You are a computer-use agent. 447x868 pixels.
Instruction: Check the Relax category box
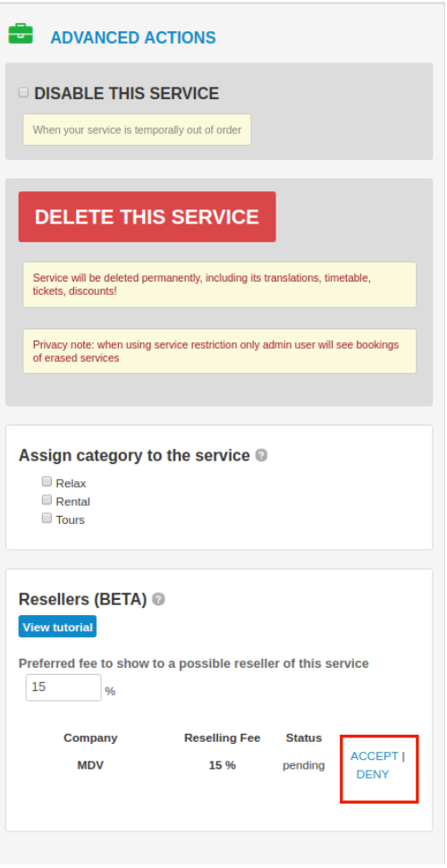tap(46, 482)
